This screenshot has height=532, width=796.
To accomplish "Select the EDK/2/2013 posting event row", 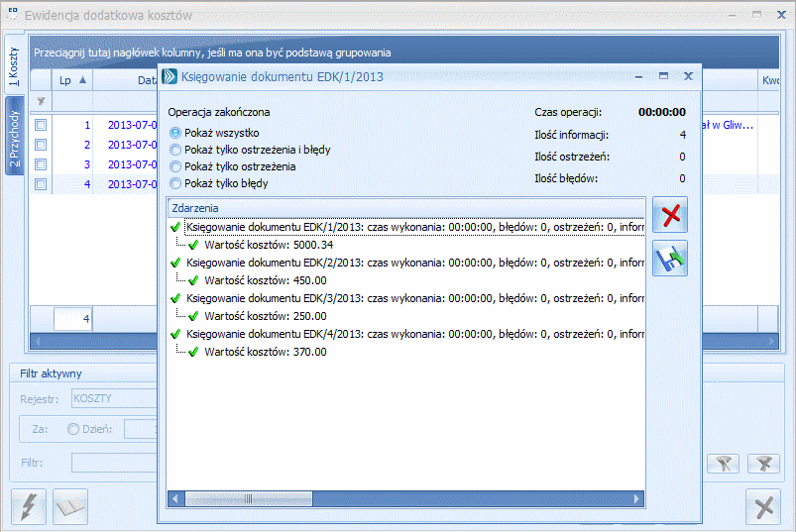I will (x=414, y=263).
